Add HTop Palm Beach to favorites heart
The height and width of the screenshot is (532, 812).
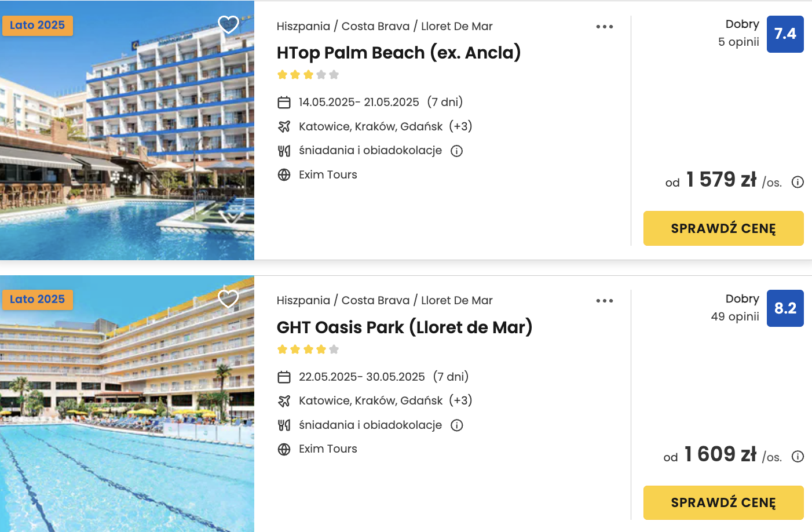pyautogui.click(x=228, y=24)
